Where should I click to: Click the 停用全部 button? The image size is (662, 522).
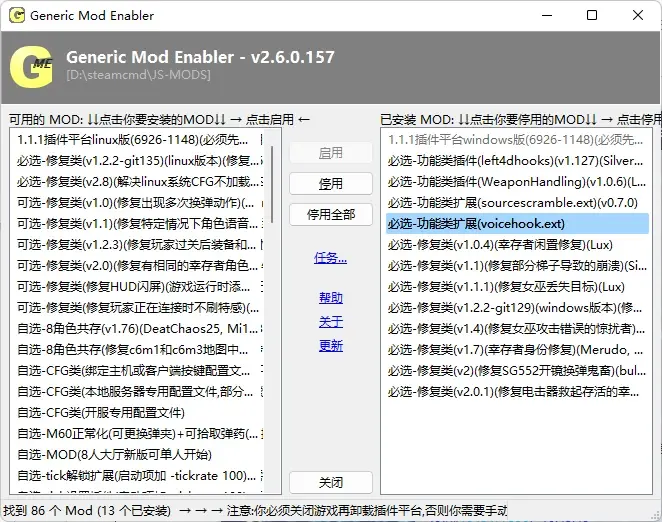[331, 215]
